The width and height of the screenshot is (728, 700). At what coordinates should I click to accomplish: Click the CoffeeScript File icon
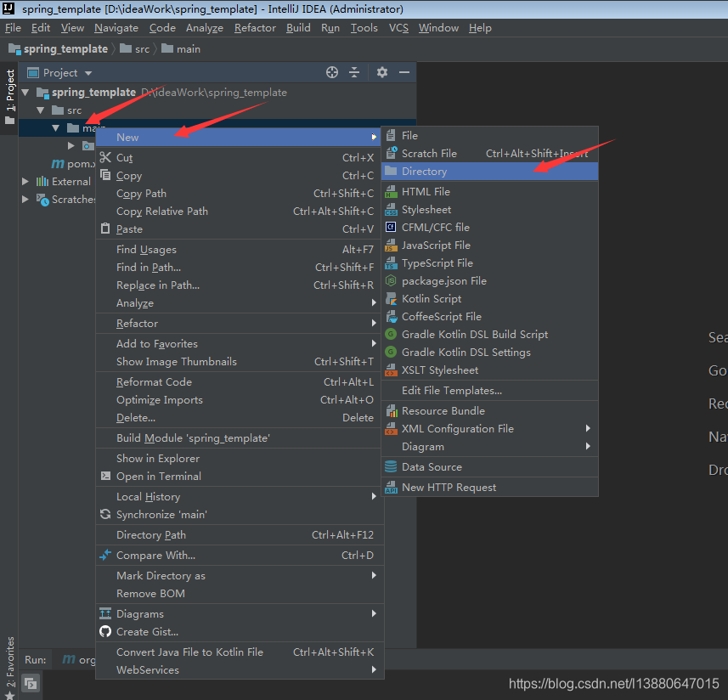point(392,316)
